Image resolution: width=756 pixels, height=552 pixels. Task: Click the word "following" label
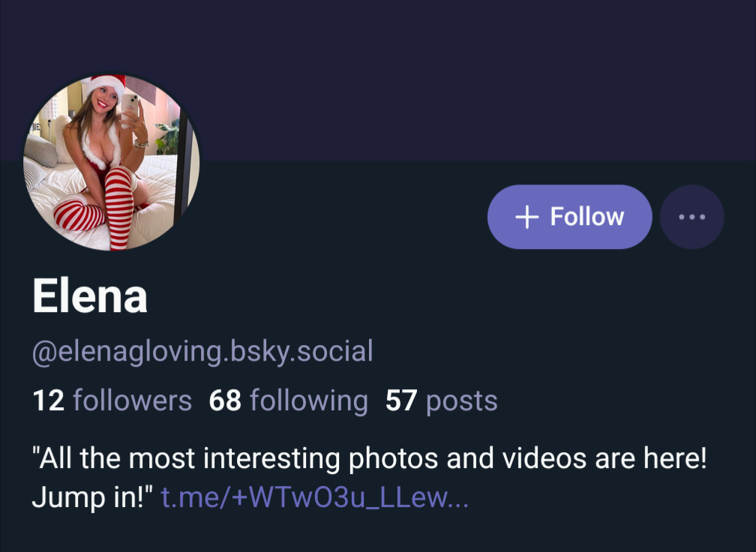[309, 400]
